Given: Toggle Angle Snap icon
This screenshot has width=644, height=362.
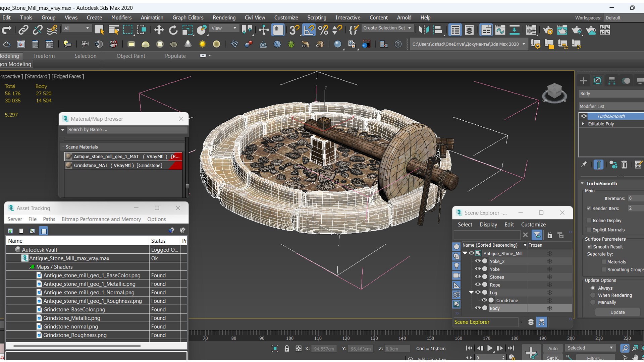Looking at the screenshot, I should click(309, 30).
